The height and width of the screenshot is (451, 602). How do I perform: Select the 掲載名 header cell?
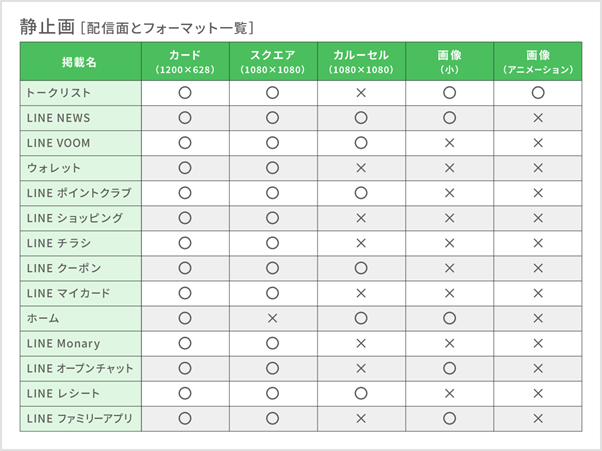point(80,62)
